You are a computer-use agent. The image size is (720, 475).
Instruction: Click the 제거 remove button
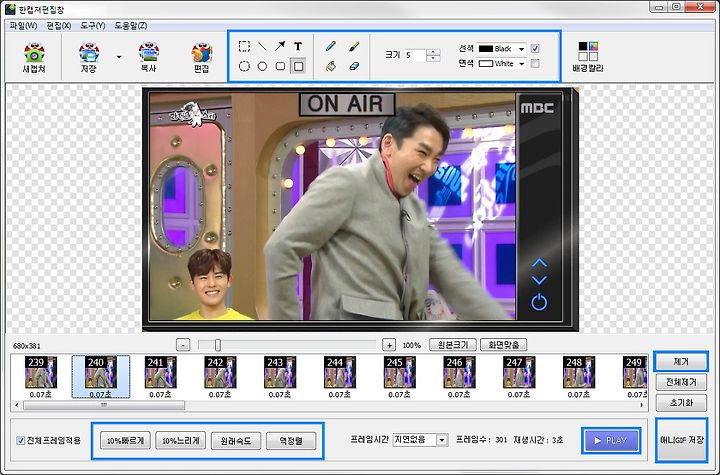pos(681,362)
